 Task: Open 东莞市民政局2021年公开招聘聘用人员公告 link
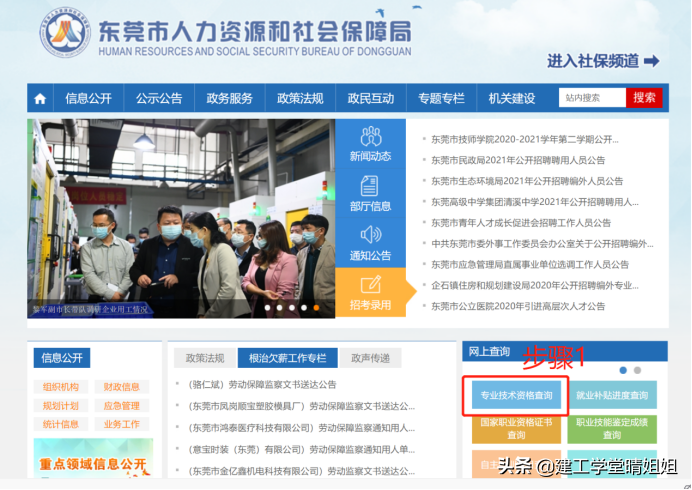click(518, 160)
